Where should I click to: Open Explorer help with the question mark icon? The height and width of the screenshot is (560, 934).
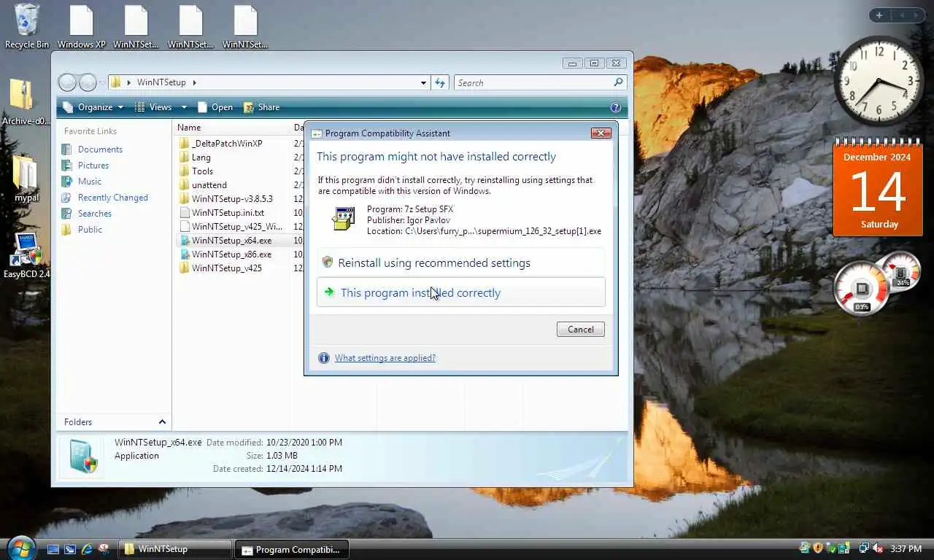click(615, 107)
